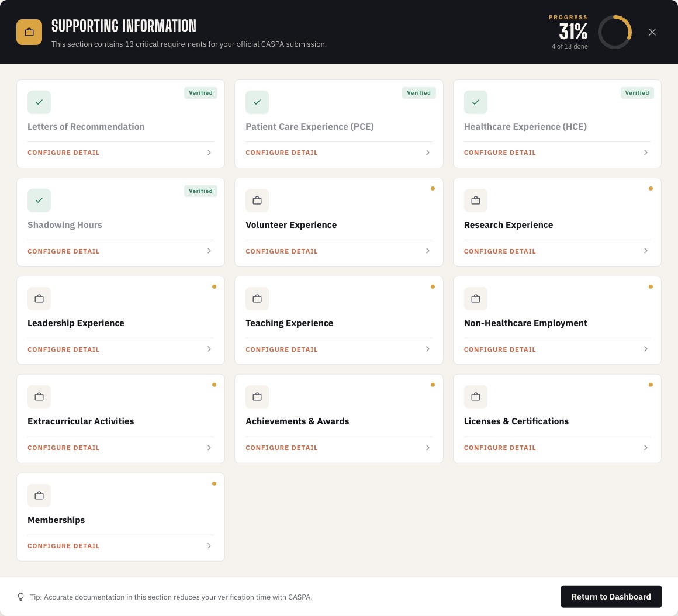
Task: Expand Research Experience via its chevron
Action: [x=646, y=251]
